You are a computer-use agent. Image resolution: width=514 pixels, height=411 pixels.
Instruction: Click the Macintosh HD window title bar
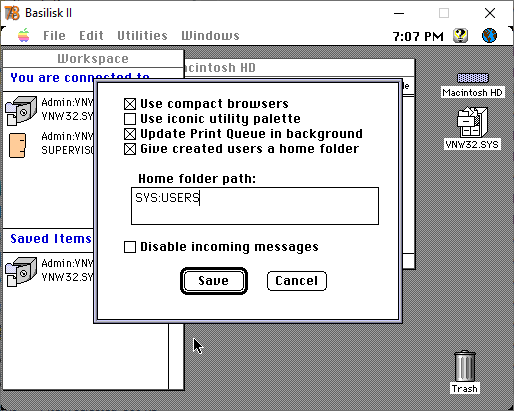coord(299,68)
